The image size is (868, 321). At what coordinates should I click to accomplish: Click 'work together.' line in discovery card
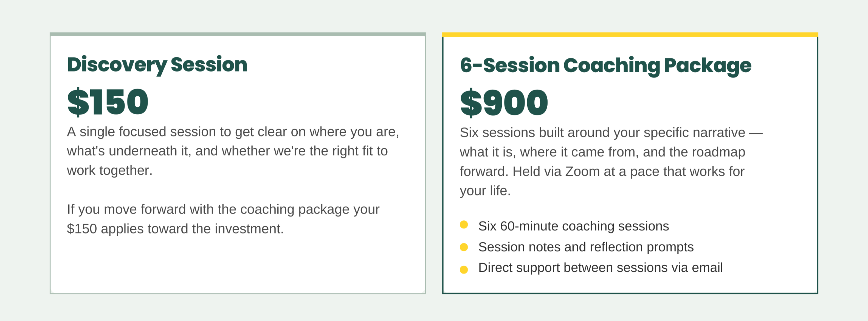[x=110, y=170]
